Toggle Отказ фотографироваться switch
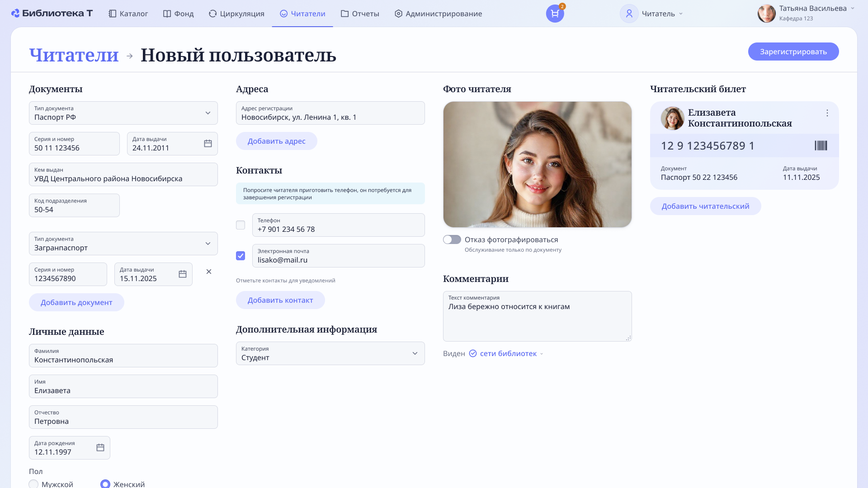Image resolution: width=868 pixels, height=488 pixels. tap(452, 239)
